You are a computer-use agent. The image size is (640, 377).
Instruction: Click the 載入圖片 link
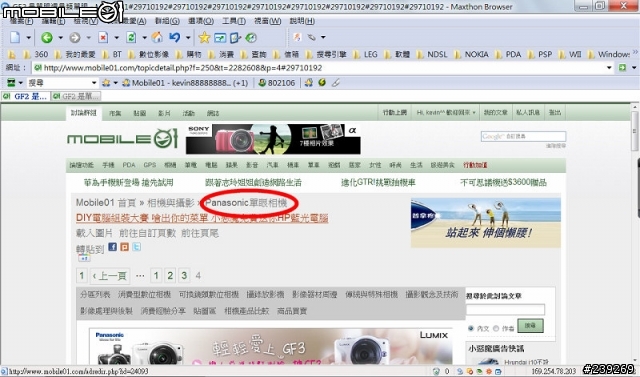tap(94, 233)
